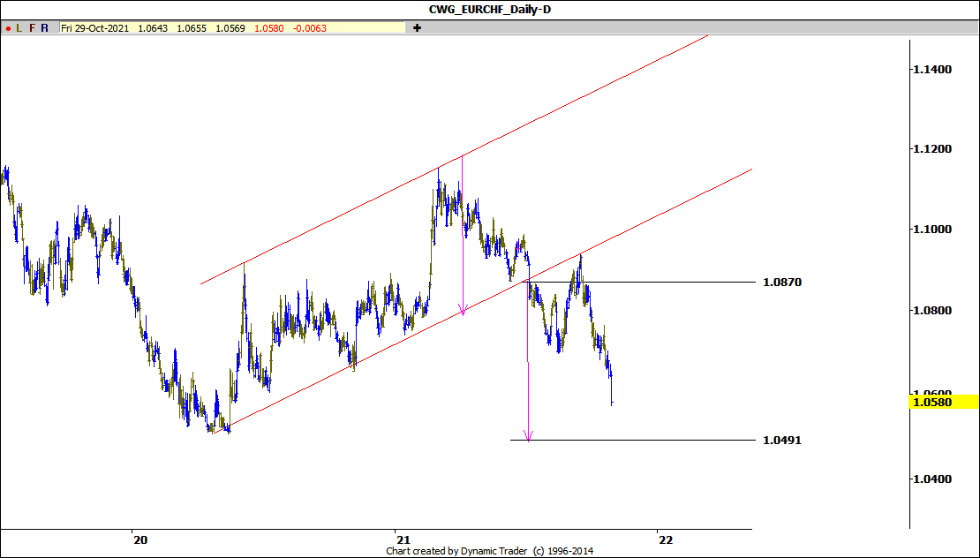The width and height of the screenshot is (980, 558).
Task: Click the low value 1.0569
Action: 230,28
